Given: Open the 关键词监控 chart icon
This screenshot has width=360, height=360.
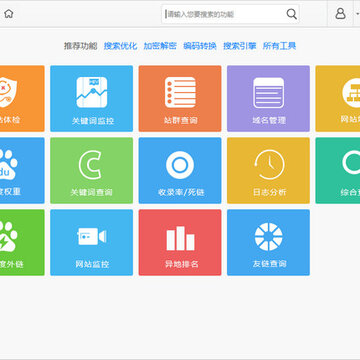Looking at the screenshot, I should [x=92, y=92].
